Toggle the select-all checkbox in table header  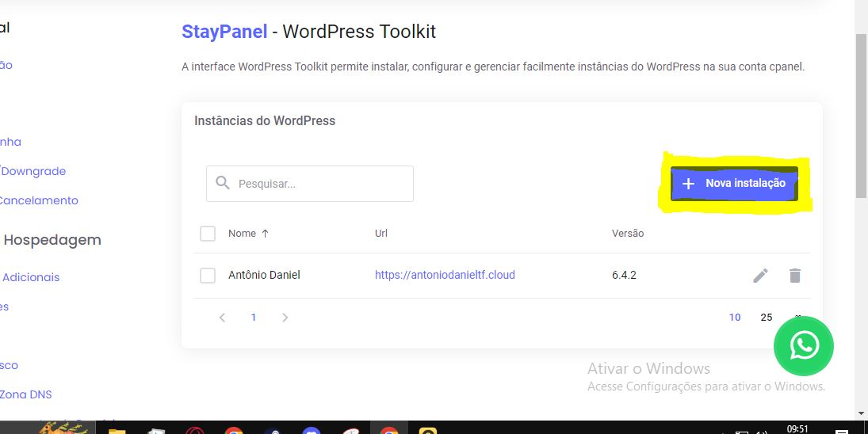pos(208,234)
